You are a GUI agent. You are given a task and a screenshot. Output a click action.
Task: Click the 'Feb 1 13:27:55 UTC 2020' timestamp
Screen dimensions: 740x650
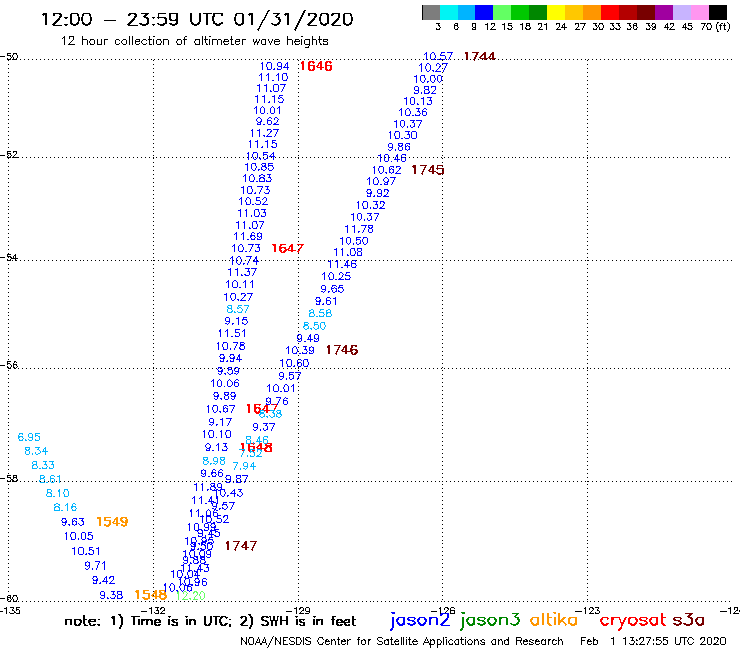click(653, 641)
